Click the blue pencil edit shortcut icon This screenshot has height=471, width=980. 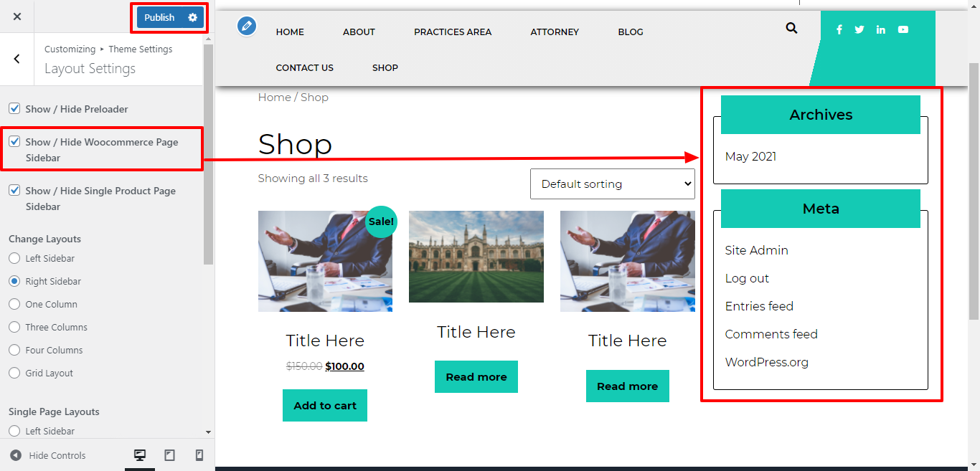247,27
